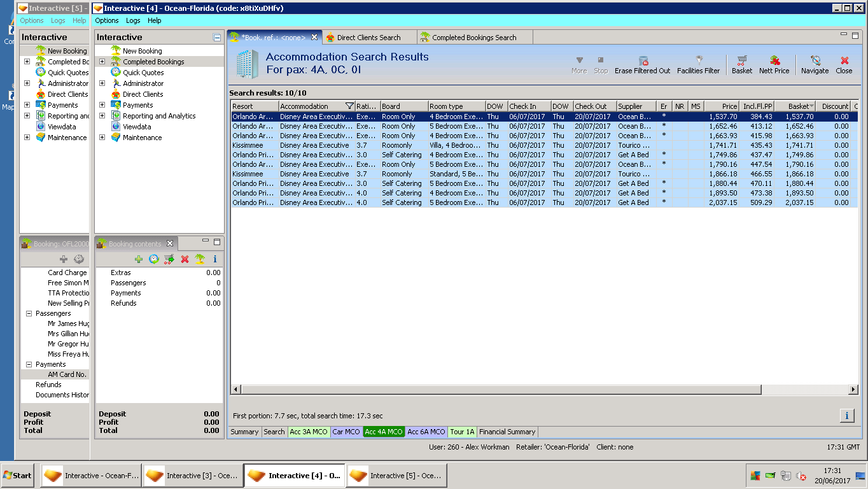Screen dimensions: 868x489
Task: Sort results by Check In column header
Action: point(529,106)
